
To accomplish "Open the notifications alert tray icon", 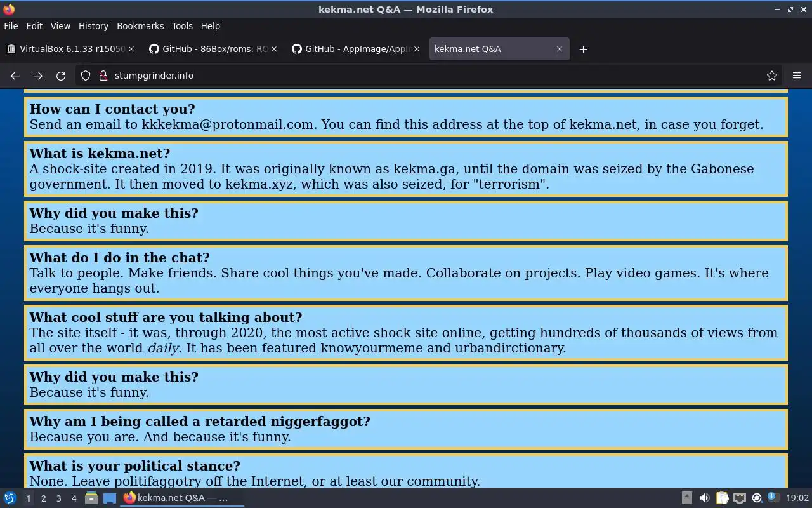I will pyautogui.click(x=773, y=497).
